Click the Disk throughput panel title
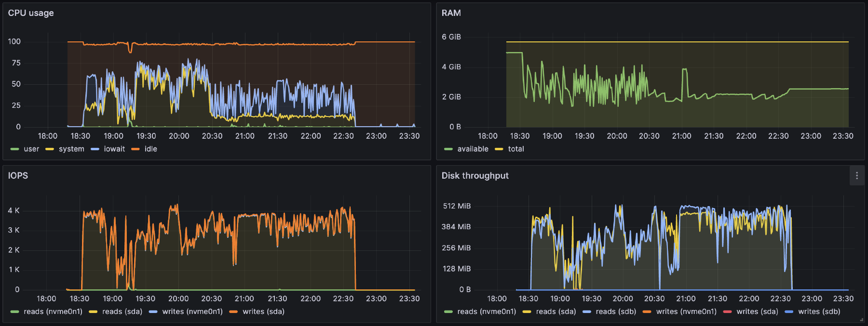The height and width of the screenshot is (326, 868). pos(475,176)
